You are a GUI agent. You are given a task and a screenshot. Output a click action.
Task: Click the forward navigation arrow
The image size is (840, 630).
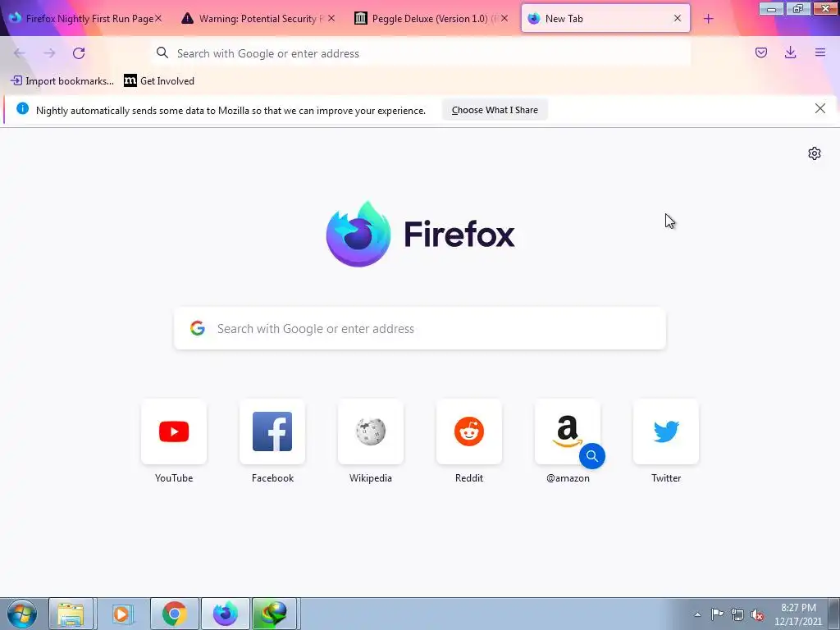tap(49, 53)
